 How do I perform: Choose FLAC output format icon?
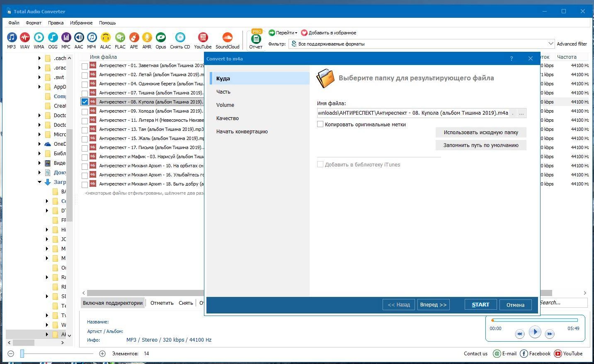[120, 38]
